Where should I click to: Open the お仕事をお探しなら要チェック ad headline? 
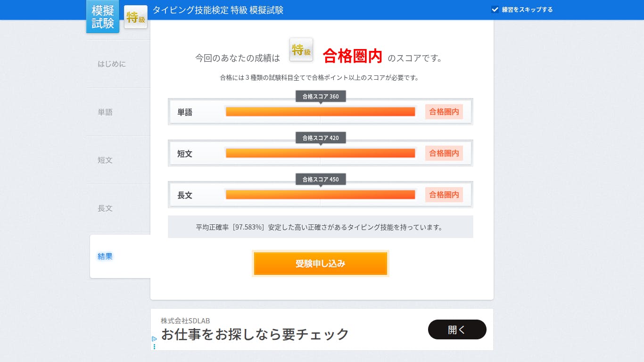click(x=255, y=334)
